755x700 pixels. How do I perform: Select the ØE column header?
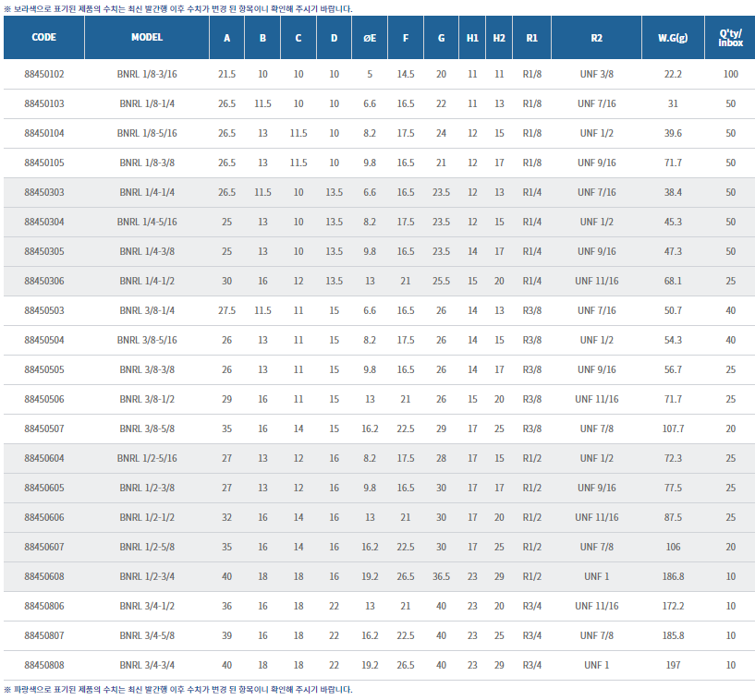pyautogui.click(x=370, y=38)
